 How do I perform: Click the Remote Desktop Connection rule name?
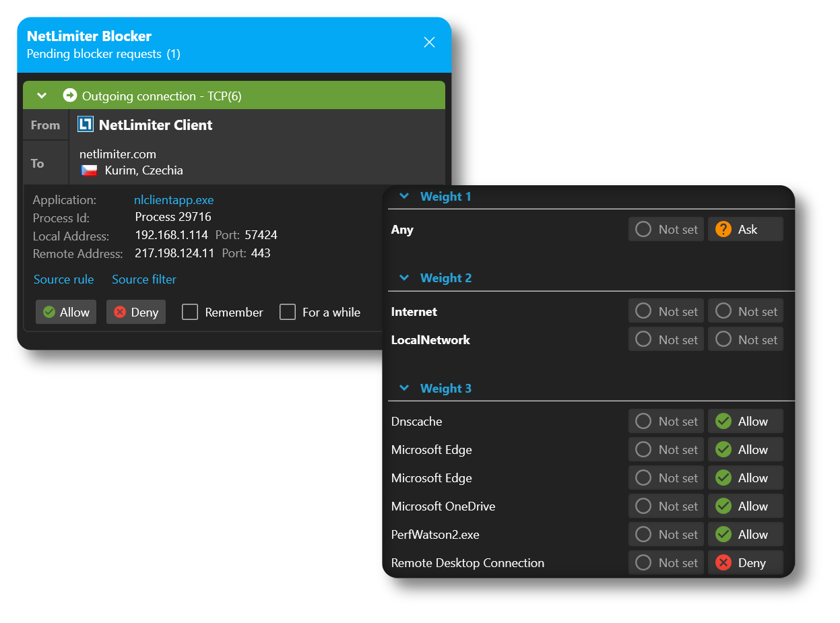(467, 563)
